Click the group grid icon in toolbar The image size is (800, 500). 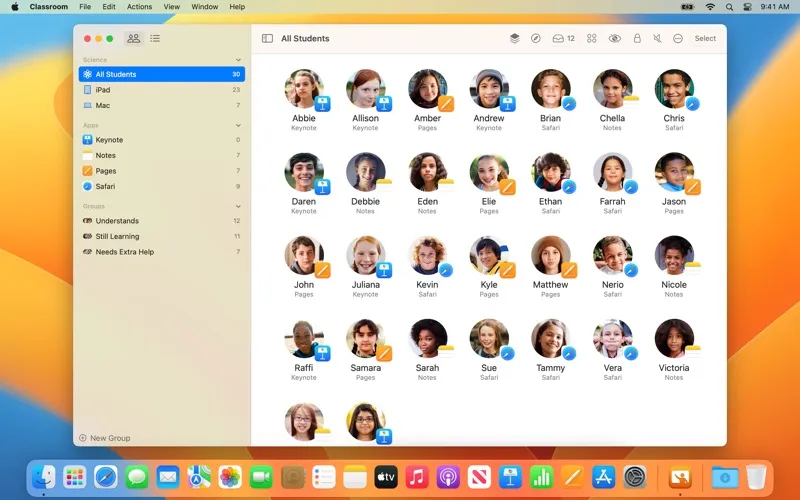[x=591, y=38]
